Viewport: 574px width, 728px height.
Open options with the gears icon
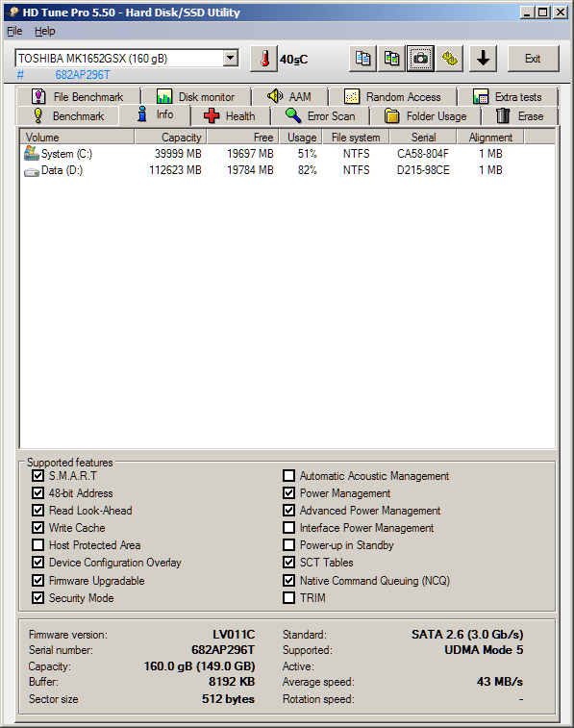pyautogui.click(x=449, y=59)
